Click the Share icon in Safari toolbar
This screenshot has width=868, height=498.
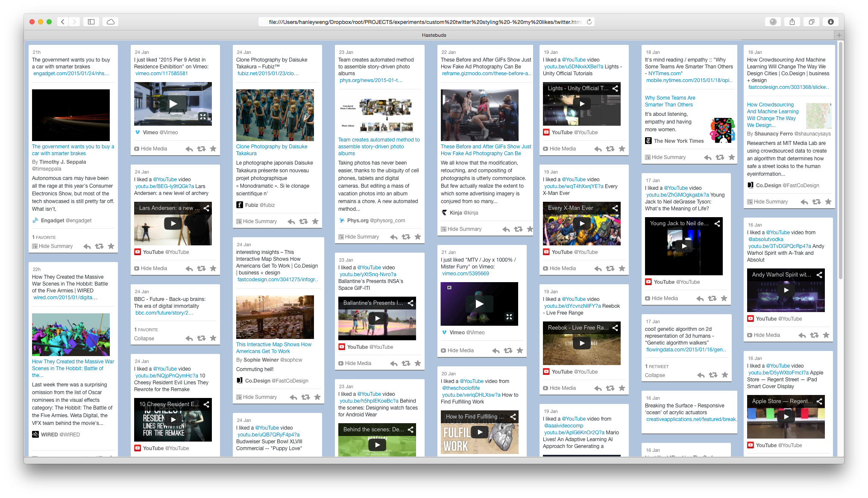pos(792,22)
